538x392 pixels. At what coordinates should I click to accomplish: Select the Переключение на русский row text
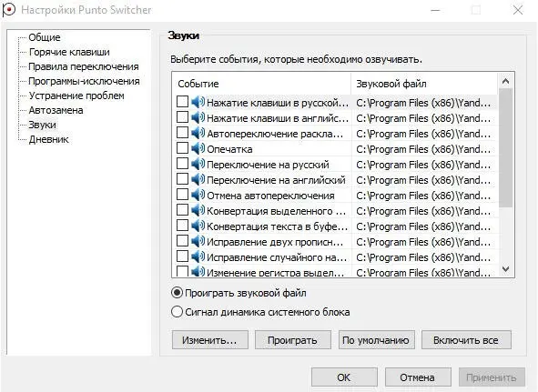coord(268,165)
